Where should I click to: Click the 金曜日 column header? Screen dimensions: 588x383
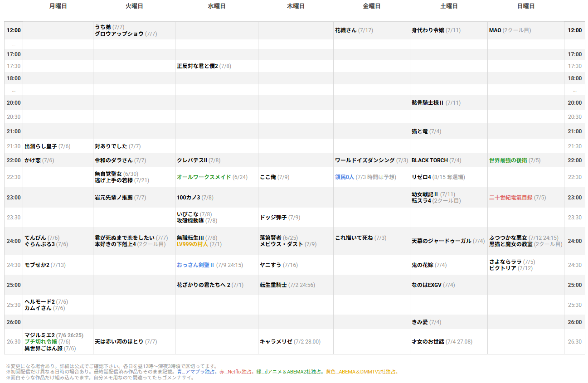(372, 6)
